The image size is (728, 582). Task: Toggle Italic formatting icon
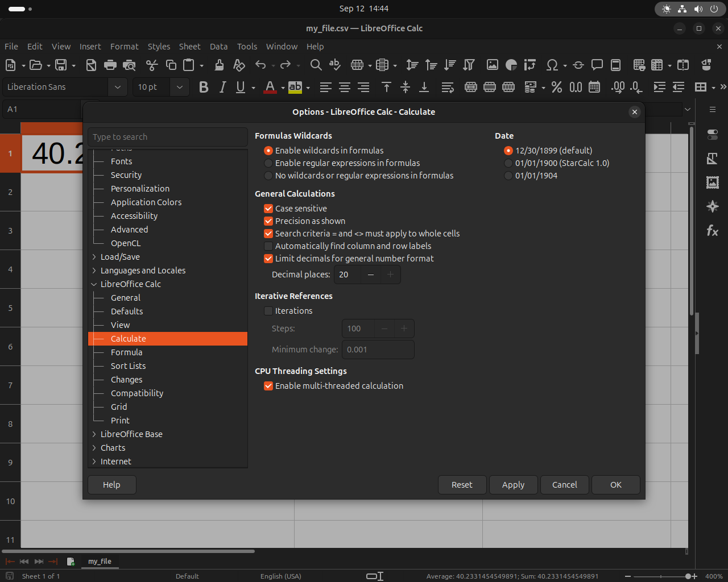click(222, 87)
